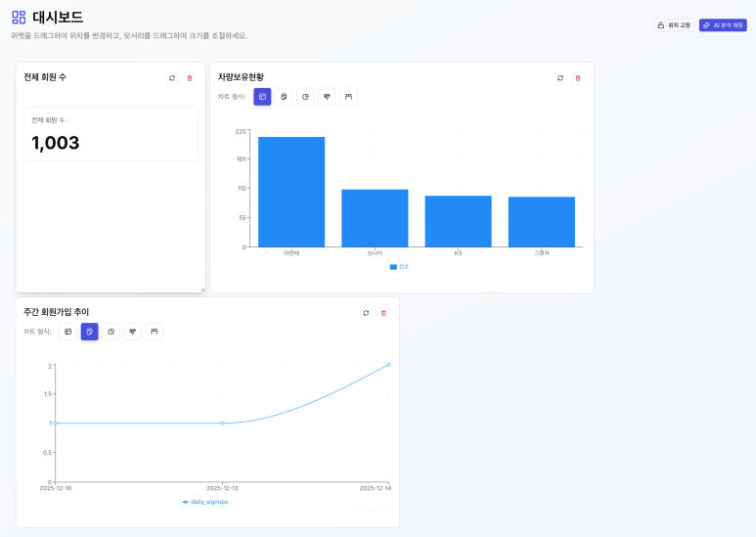This screenshot has width=756, height=537.
Task: Pick fourth chart type icon in 차량보유현황
Action: [x=327, y=97]
